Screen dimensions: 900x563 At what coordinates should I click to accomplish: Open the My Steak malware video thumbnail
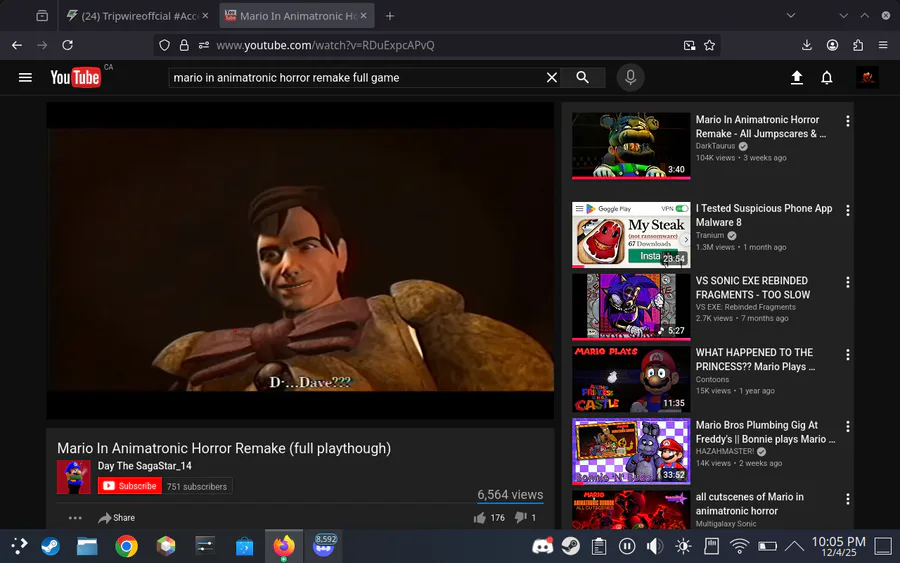click(x=631, y=235)
